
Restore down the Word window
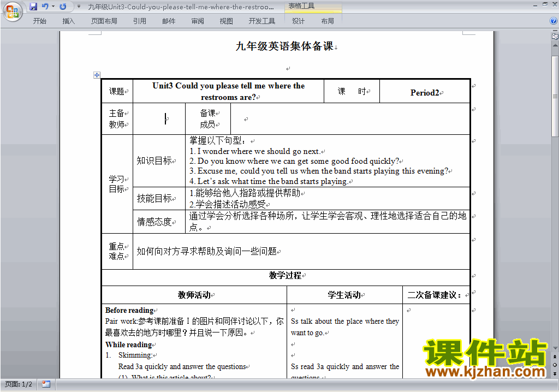click(x=545, y=4)
